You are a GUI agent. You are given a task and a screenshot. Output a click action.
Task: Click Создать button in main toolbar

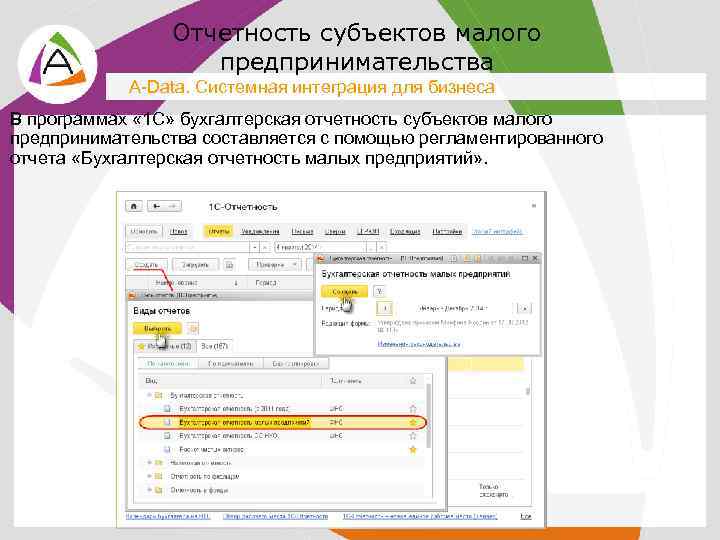tap(146, 265)
